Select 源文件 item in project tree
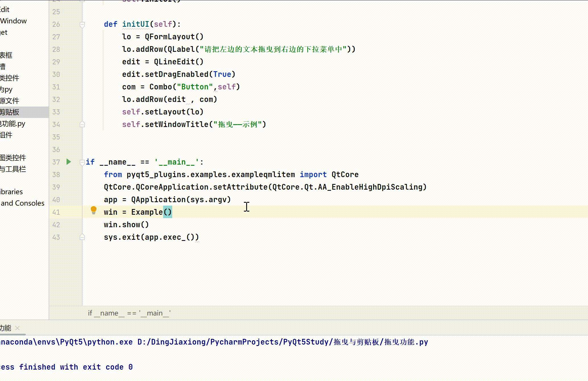This screenshot has height=381, width=588. 10,101
